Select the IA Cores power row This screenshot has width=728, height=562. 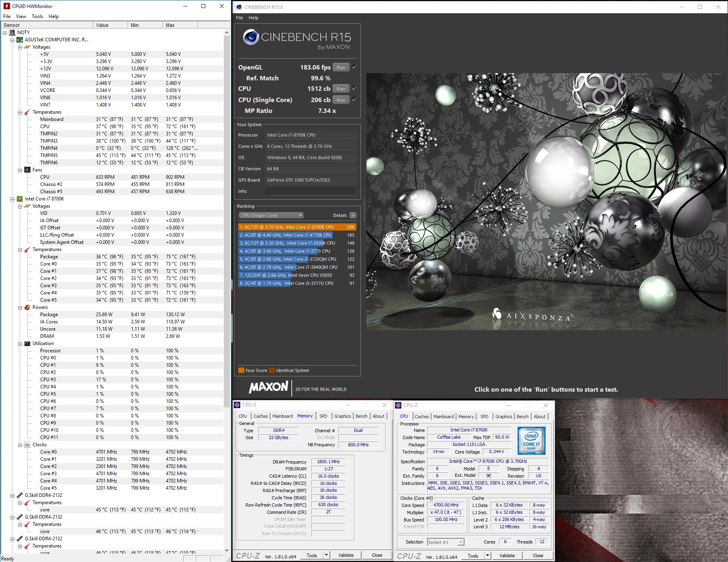point(112,322)
